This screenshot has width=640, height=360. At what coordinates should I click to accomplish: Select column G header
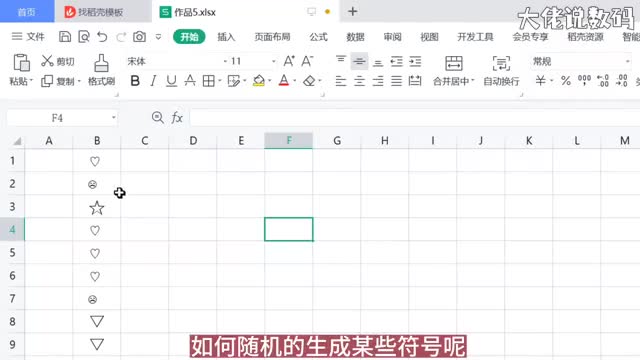[x=337, y=141]
